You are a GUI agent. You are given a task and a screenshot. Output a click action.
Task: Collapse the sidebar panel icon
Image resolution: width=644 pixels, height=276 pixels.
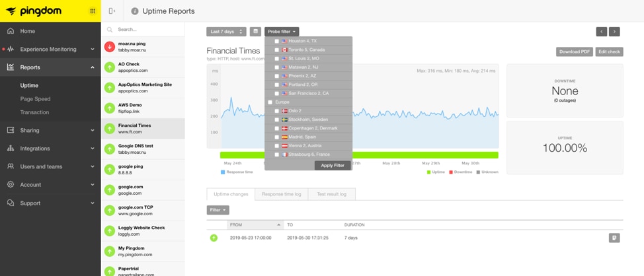click(x=112, y=11)
